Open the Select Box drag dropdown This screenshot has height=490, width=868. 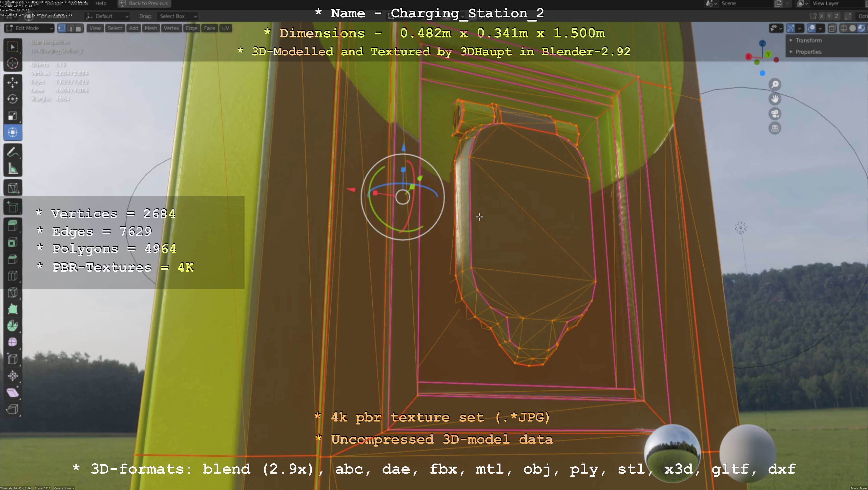click(x=178, y=16)
